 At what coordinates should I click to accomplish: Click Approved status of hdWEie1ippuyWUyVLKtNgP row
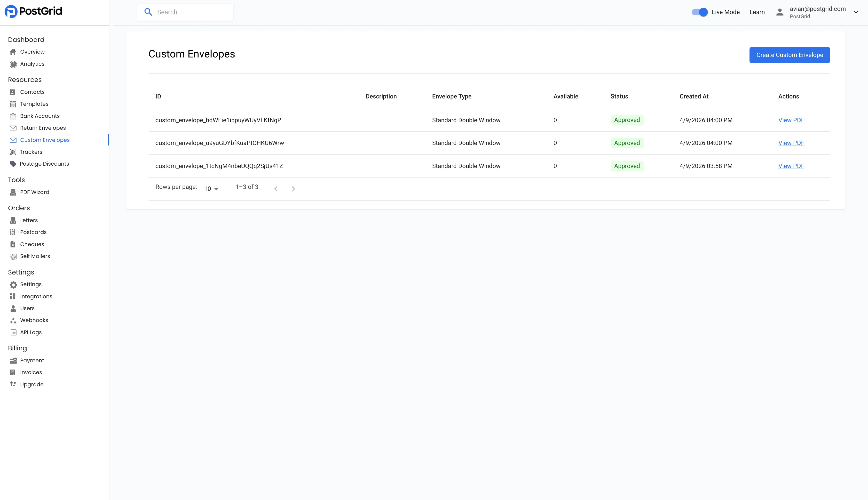pos(627,120)
